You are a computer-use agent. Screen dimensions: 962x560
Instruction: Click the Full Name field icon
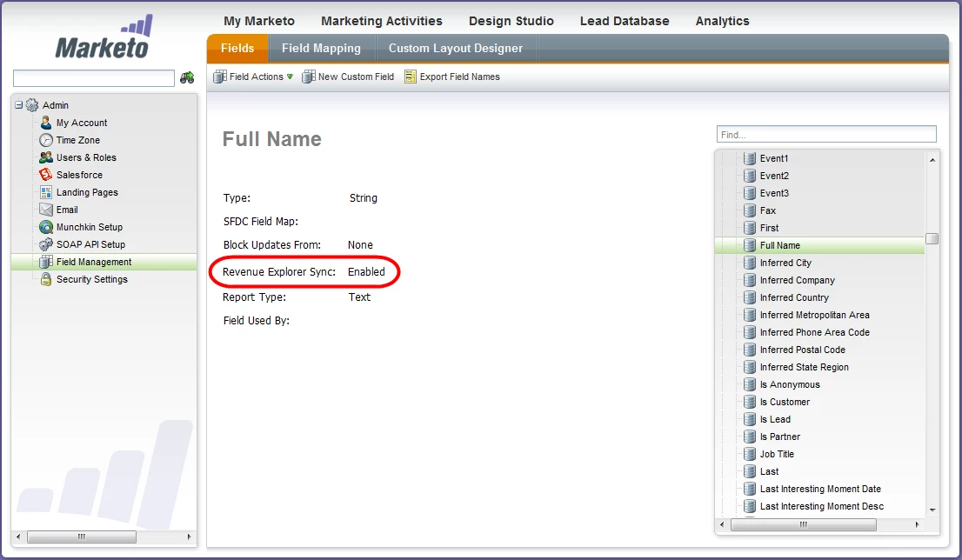(x=749, y=245)
